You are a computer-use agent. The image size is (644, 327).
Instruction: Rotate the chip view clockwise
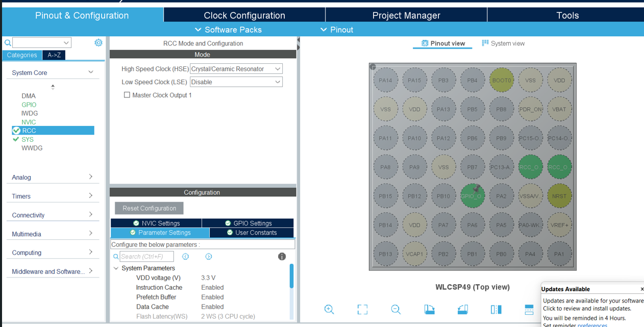[x=429, y=309]
